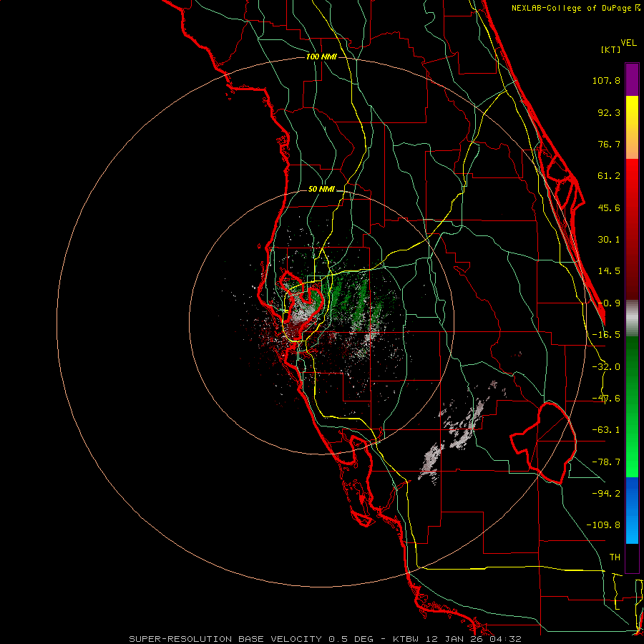This screenshot has height=644, width=644.
Task: Select the 92.3 legend value
Action: pos(609,112)
